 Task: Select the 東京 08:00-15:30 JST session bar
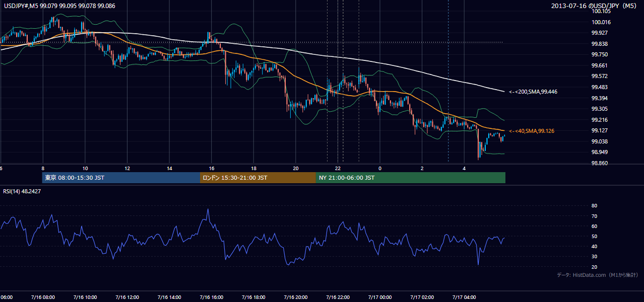tap(121, 178)
